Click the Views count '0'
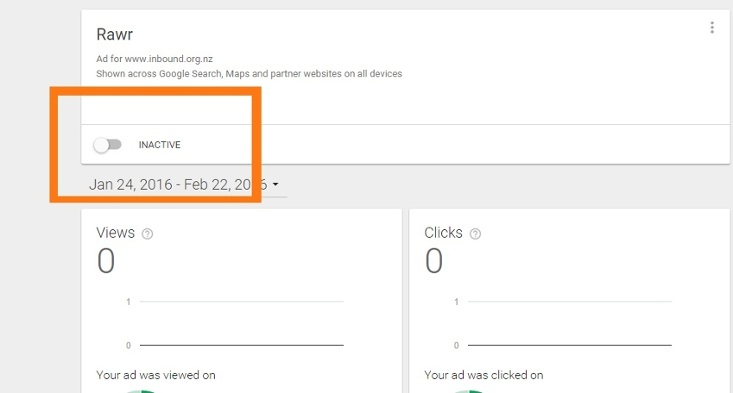The height and width of the screenshot is (393, 733). pos(106,261)
